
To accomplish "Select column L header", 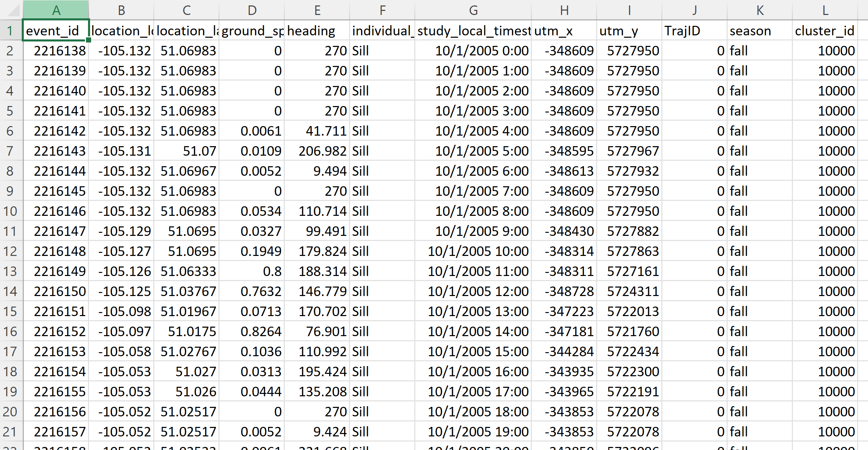I will tap(825, 10).
